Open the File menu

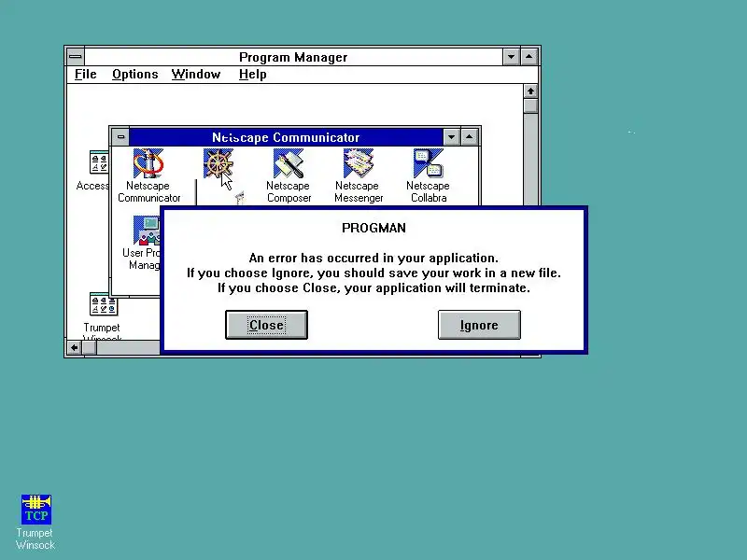pos(86,75)
